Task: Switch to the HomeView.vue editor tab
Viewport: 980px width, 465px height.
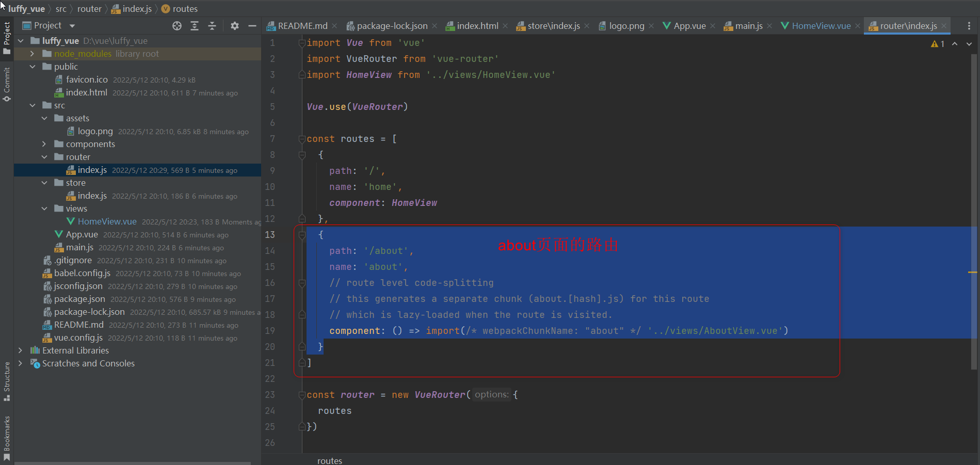Action: tap(821, 26)
